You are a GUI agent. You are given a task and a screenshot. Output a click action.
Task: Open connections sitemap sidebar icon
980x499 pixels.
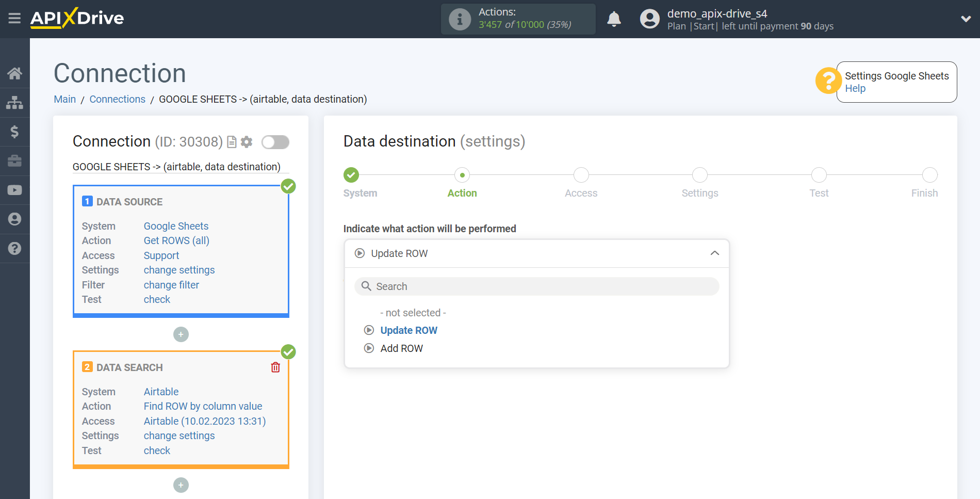tap(14, 103)
